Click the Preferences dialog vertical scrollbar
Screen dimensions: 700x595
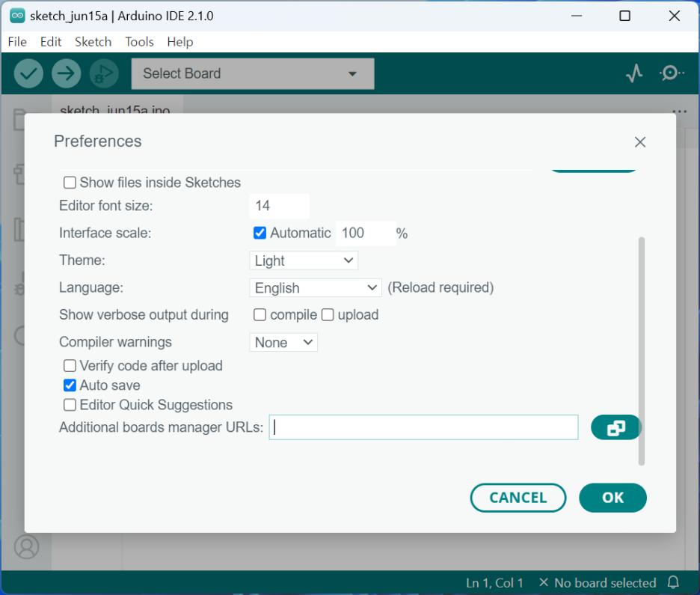(x=642, y=351)
